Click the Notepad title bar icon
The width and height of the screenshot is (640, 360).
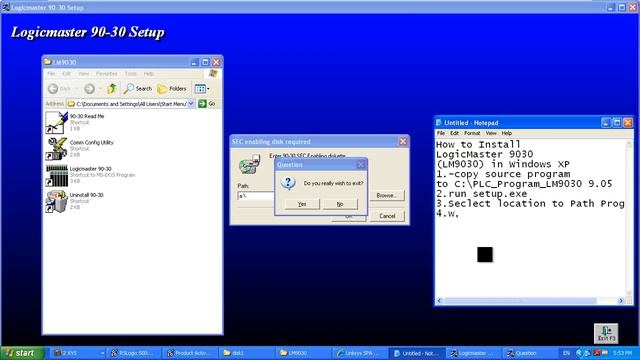point(439,122)
